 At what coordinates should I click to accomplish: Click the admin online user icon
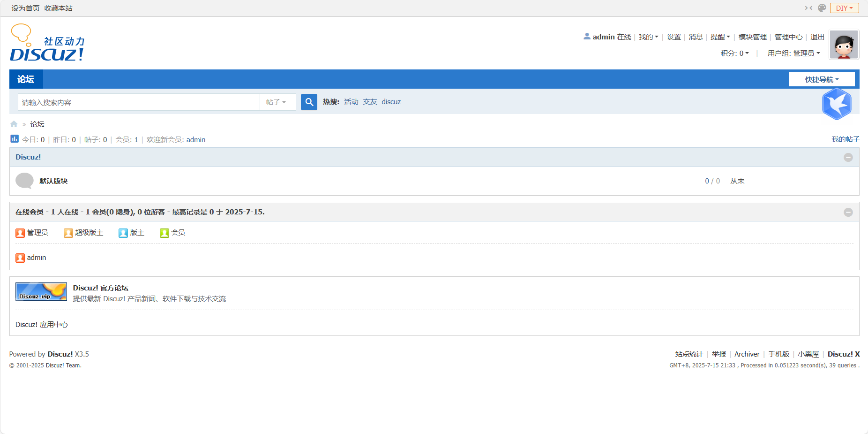pos(20,258)
